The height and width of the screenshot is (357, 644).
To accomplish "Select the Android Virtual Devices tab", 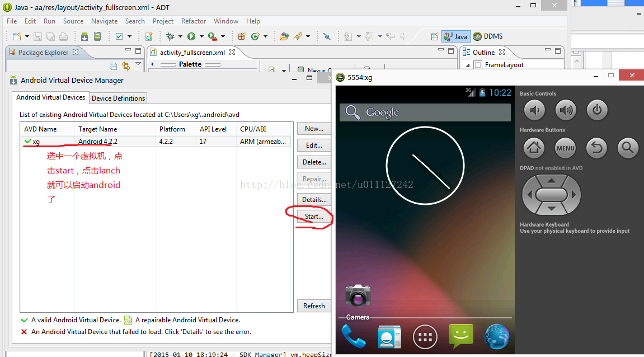I will [x=50, y=97].
